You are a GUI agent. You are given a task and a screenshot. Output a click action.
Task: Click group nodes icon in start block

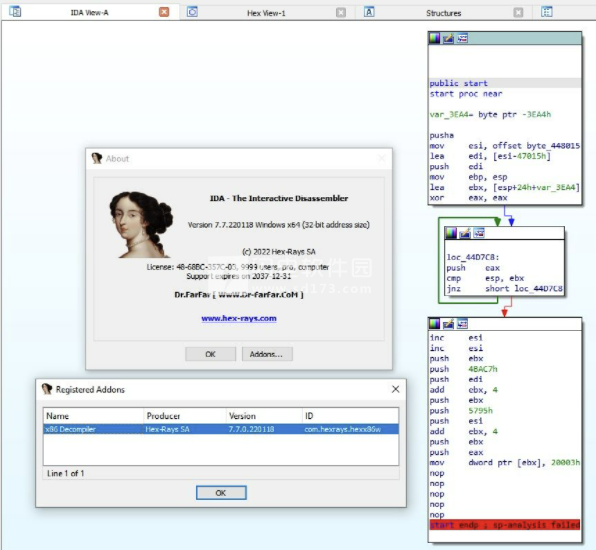(462, 38)
